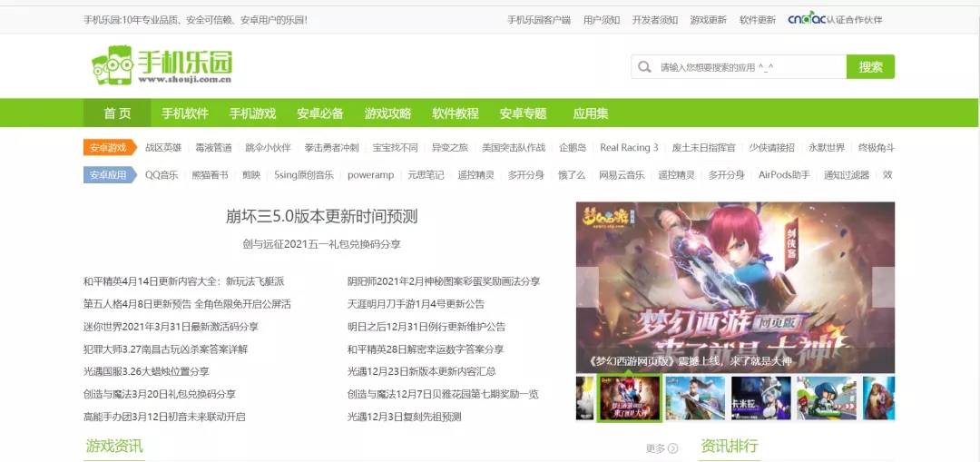Open 少侠请接招 game link
The image size is (980, 462).
[x=772, y=148]
